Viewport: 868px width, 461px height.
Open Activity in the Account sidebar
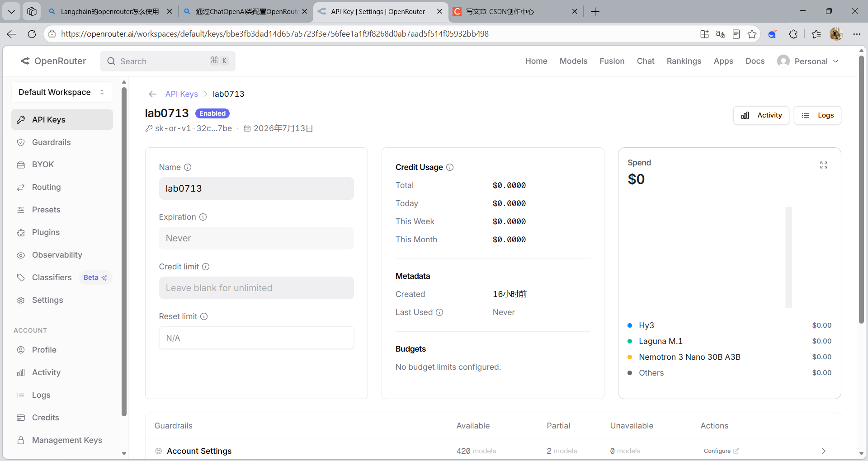point(62,372)
